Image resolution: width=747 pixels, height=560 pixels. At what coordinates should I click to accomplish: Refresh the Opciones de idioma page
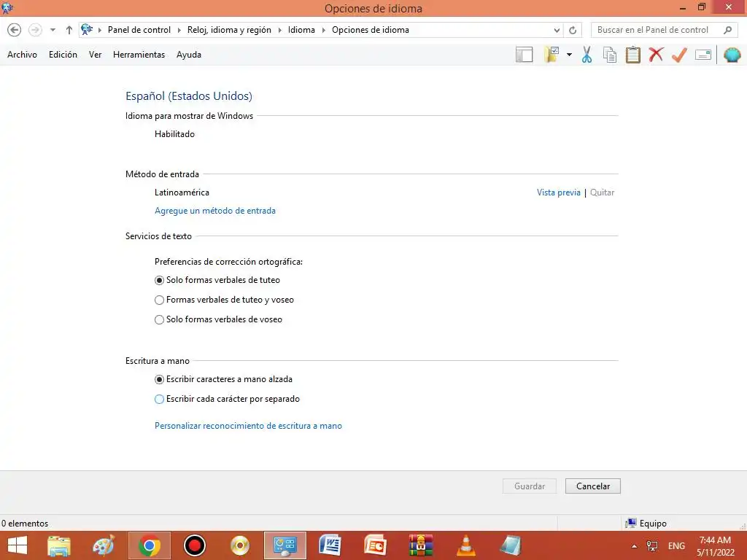(x=573, y=30)
